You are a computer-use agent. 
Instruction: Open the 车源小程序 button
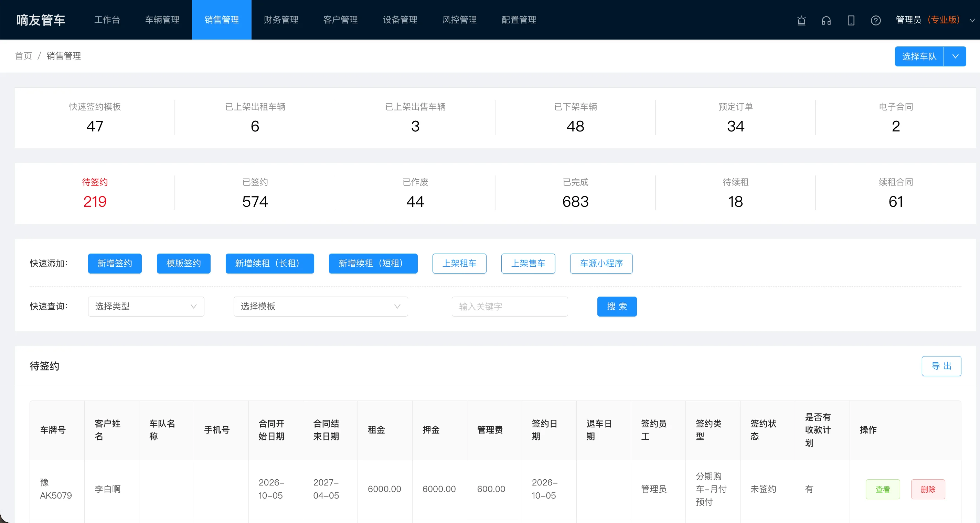click(x=601, y=263)
